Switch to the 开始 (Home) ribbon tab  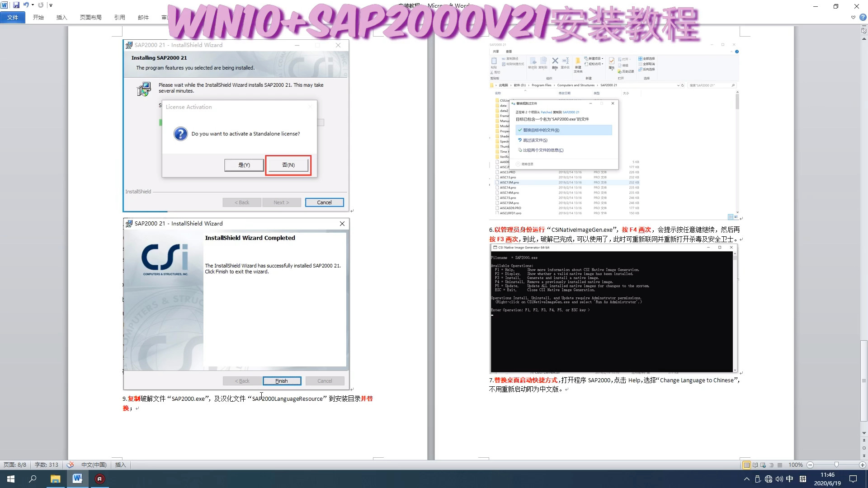pos(38,17)
